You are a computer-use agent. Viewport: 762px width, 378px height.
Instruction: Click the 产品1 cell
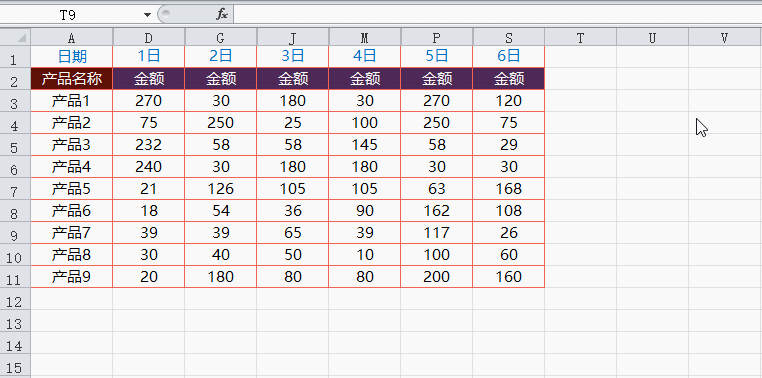coord(72,101)
